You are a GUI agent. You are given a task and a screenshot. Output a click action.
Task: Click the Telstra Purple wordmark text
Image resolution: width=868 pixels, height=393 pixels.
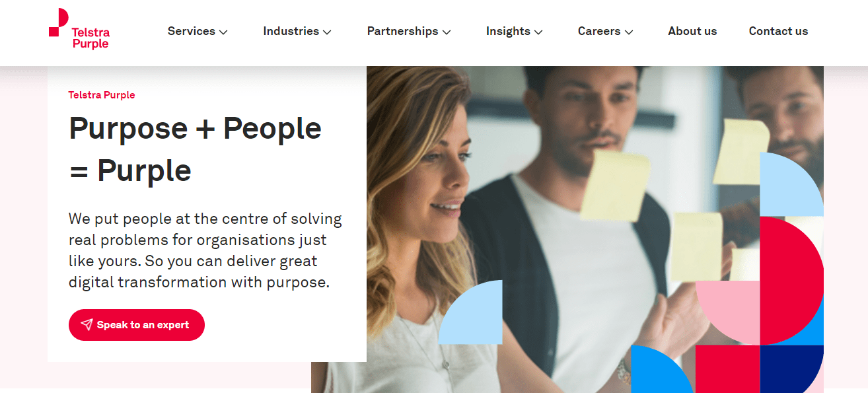click(91, 38)
